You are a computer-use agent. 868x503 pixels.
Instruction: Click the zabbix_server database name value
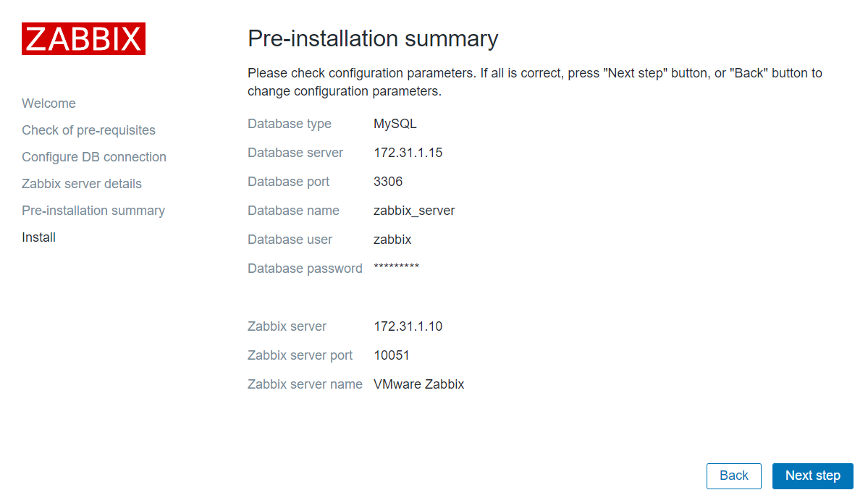(414, 211)
